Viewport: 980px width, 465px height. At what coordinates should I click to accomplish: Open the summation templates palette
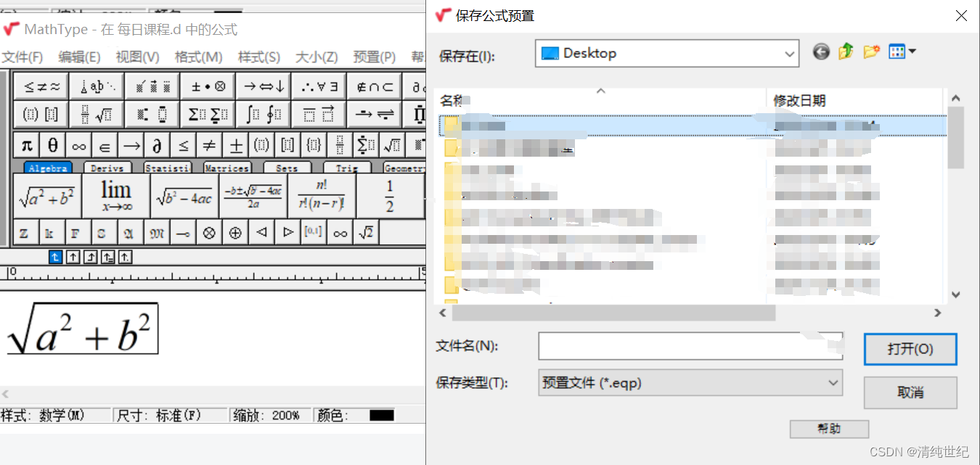pyautogui.click(x=208, y=114)
